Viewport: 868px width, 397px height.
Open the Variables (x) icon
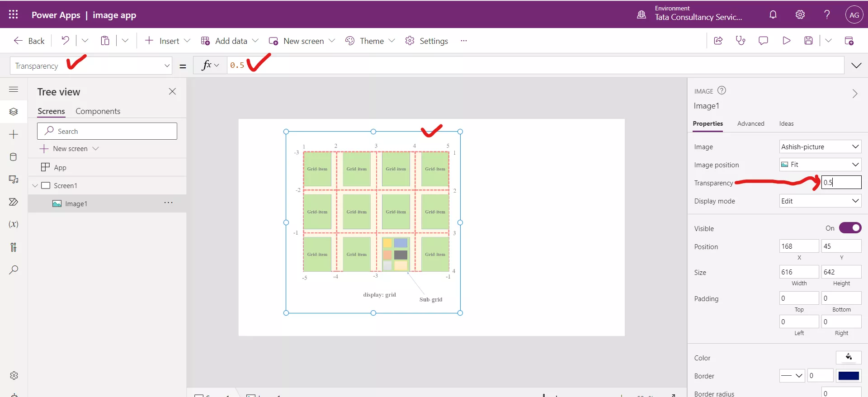(x=14, y=224)
